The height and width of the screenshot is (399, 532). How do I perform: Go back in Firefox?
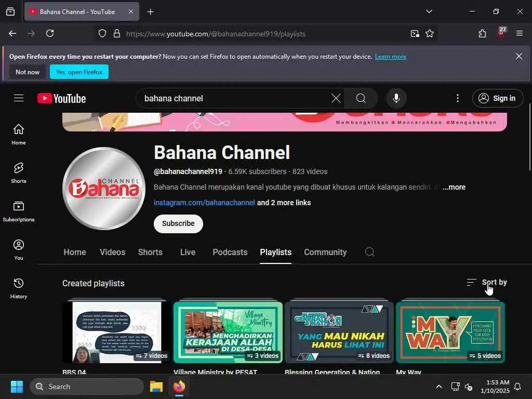12,34
